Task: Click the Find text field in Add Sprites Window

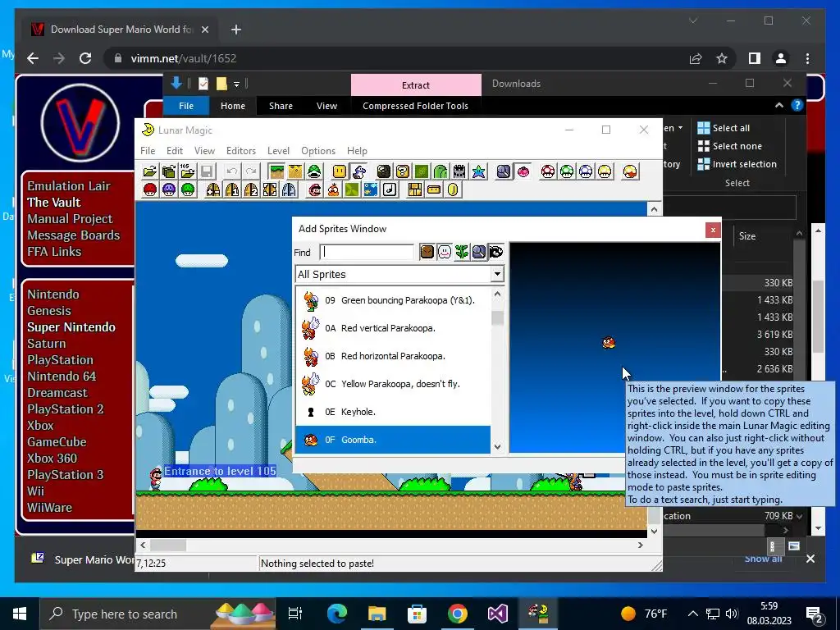Action: (x=367, y=252)
